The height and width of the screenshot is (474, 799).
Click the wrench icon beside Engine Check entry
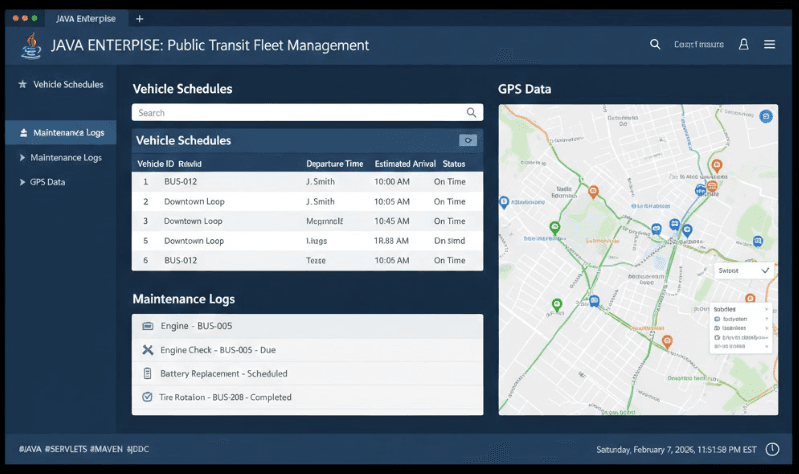point(147,350)
